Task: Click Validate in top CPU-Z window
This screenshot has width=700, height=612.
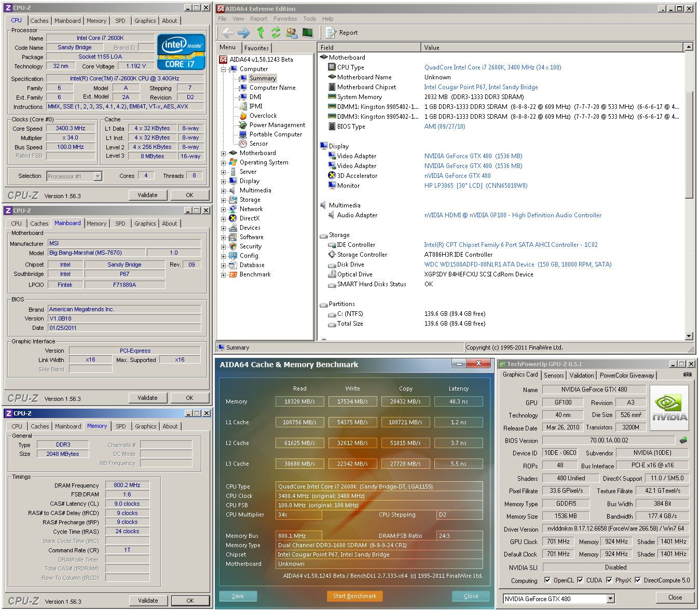Action: 148,195
